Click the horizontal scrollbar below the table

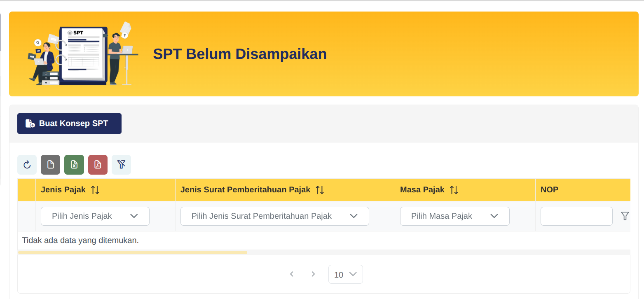coord(132,252)
